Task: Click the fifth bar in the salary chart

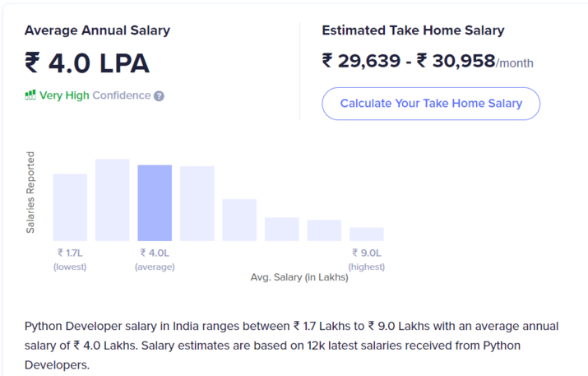Action: pyautogui.click(x=239, y=220)
